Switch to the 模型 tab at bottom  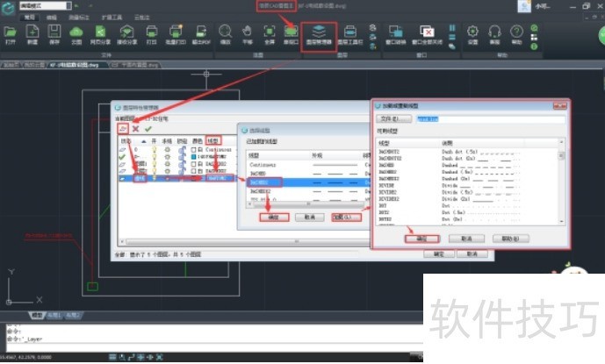click(x=37, y=314)
